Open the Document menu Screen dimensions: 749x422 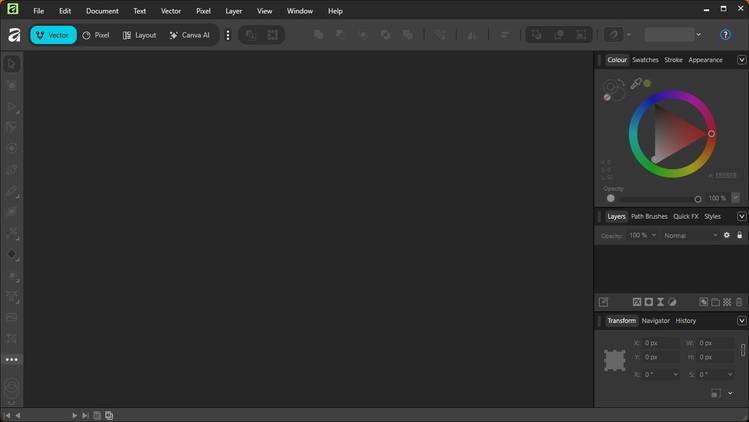pyautogui.click(x=102, y=11)
